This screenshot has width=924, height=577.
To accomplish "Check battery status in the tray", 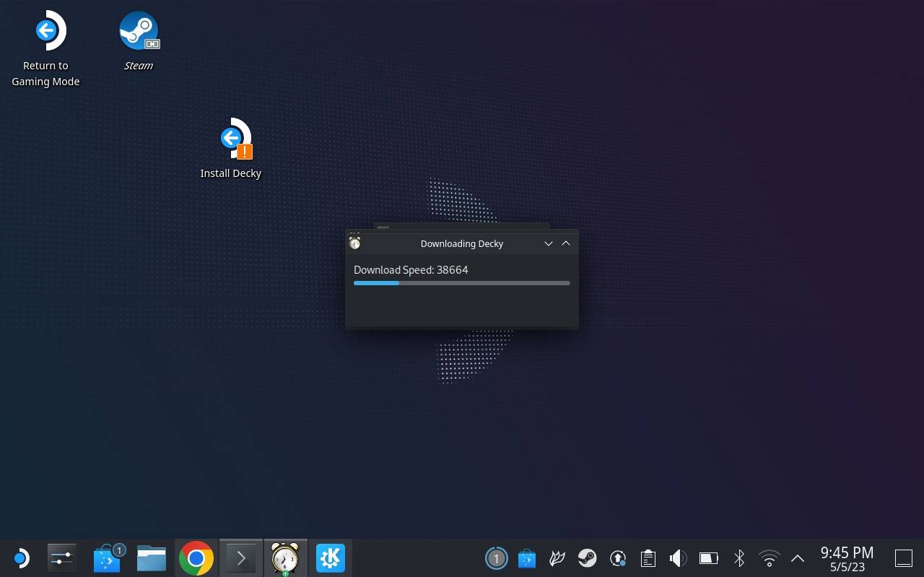I will [x=709, y=558].
